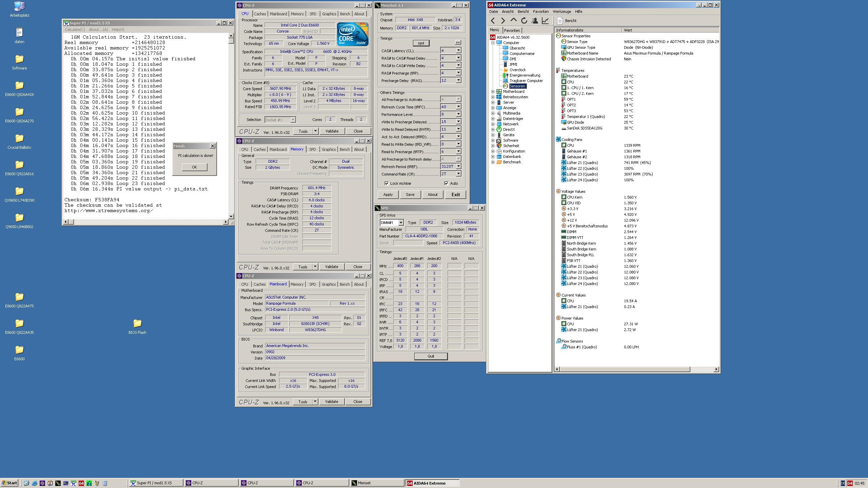Collapse the Computer node in AIDA64 tree

493,43
